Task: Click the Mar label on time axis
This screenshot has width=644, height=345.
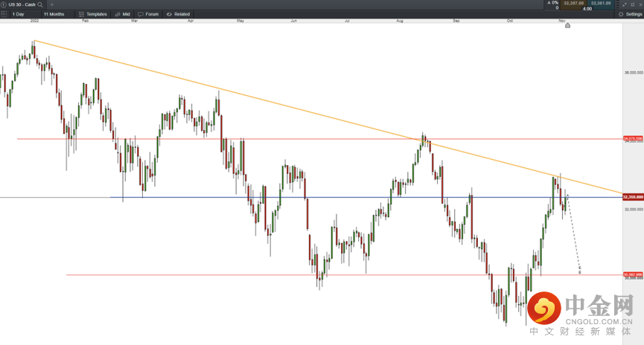Action: coord(134,21)
